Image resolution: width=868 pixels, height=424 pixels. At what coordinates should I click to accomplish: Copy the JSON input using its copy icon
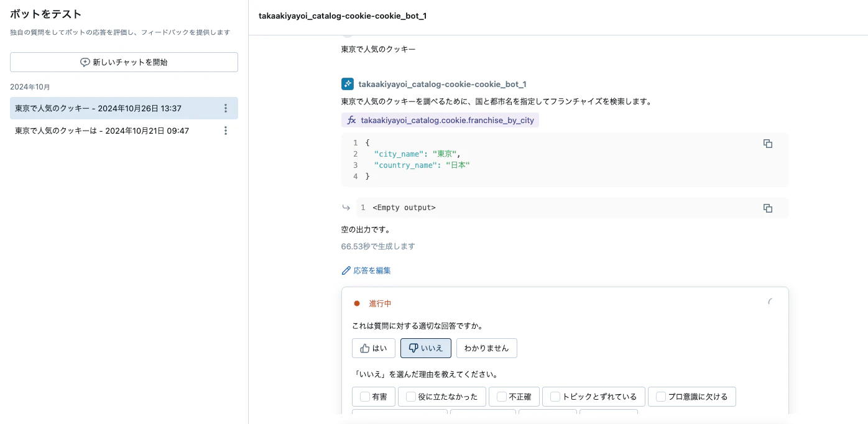click(x=768, y=144)
